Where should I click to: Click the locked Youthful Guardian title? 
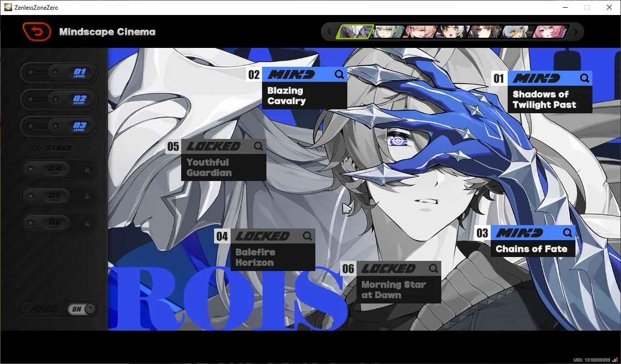(209, 167)
